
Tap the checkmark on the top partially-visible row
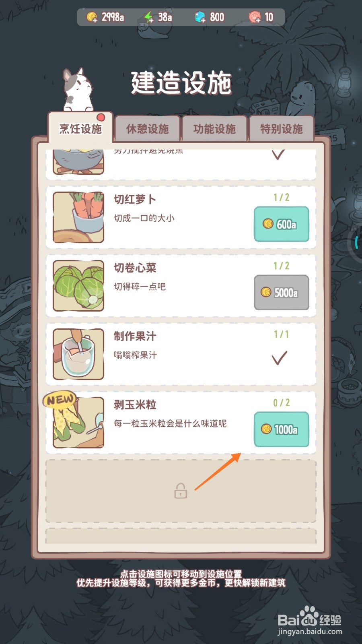click(x=278, y=154)
